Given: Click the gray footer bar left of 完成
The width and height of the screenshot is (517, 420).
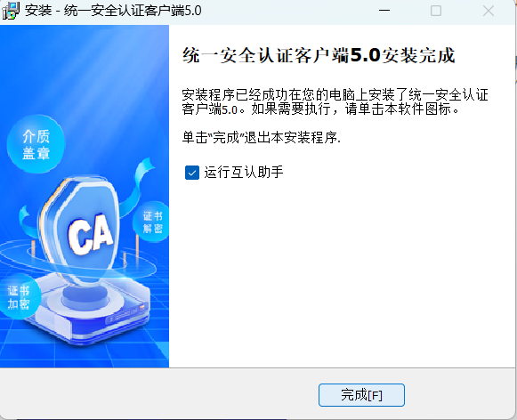Looking at the screenshot, I should point(158,394).
